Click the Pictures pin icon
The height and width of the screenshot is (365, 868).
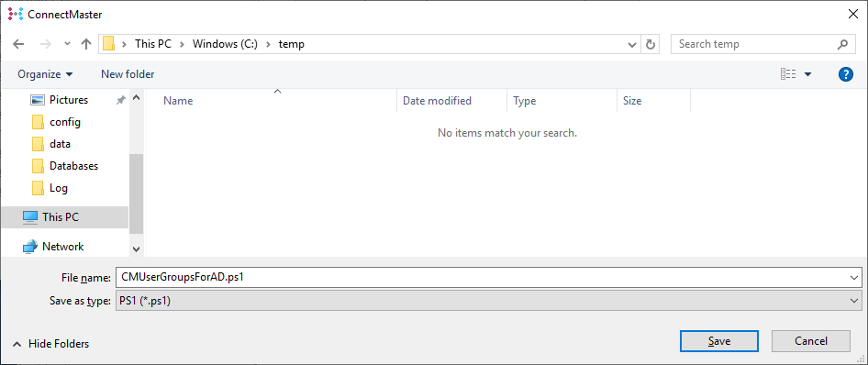pyautogui.click(x=121, y=100)
